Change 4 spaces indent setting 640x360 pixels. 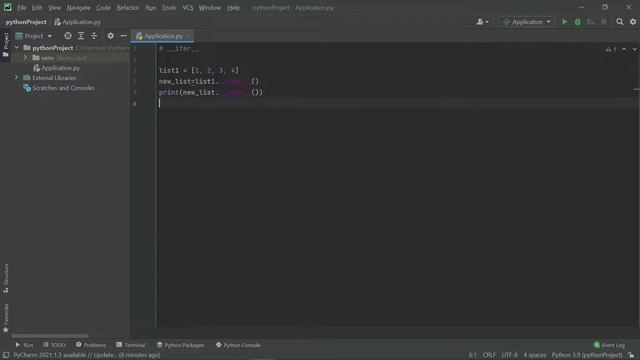pos(535,355)
